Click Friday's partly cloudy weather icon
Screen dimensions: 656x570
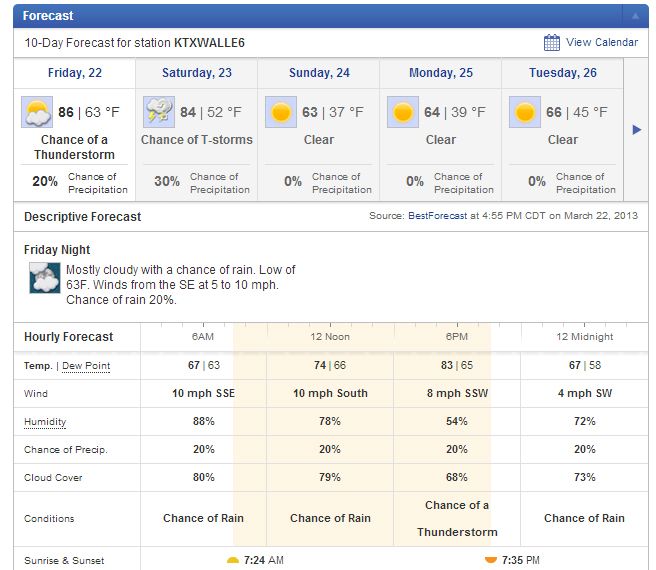pyautogui.click(x=37, y=112)
